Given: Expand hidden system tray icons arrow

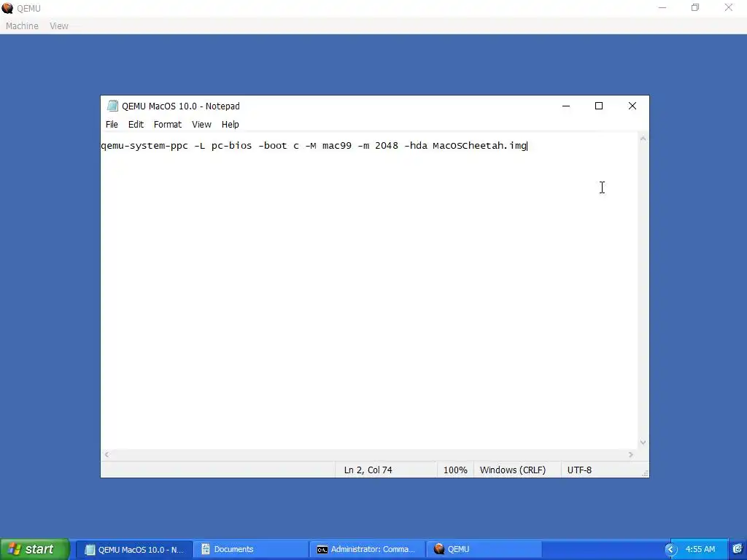Looking at the screenshot, I should (671, 550).
